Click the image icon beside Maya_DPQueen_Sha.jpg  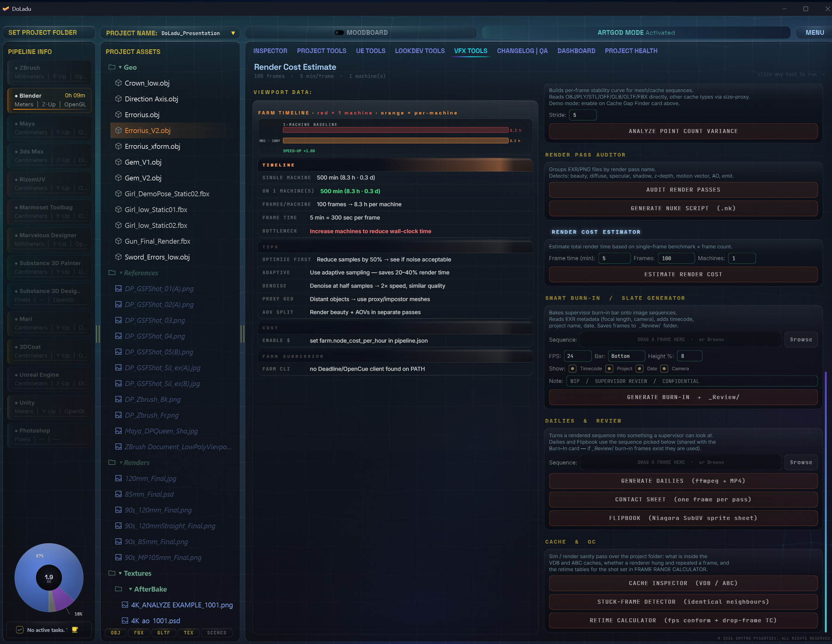coord(118,431)
